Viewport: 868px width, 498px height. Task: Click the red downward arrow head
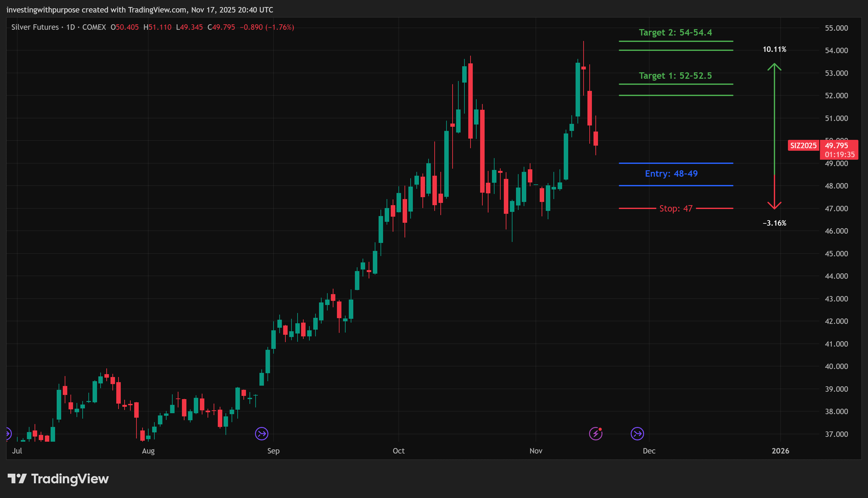pyautogui.click(x=774, y=205)
